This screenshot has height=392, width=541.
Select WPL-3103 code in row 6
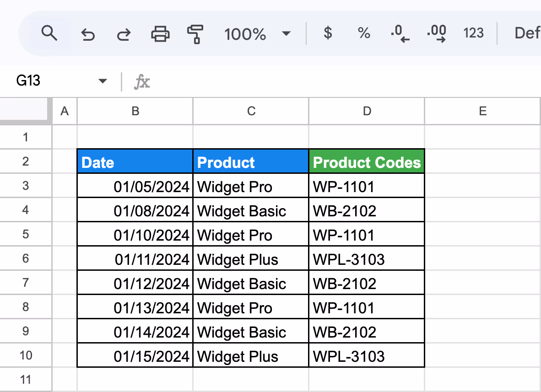pyautogui.click(x=367, y=258)
